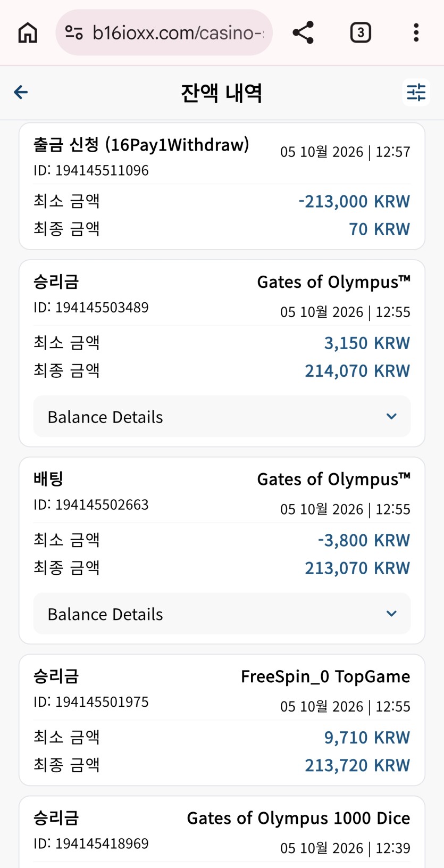This screenshot has height=868, width=444.
Task: Click chevron in second Balance Details row
Action: (391, 614)
